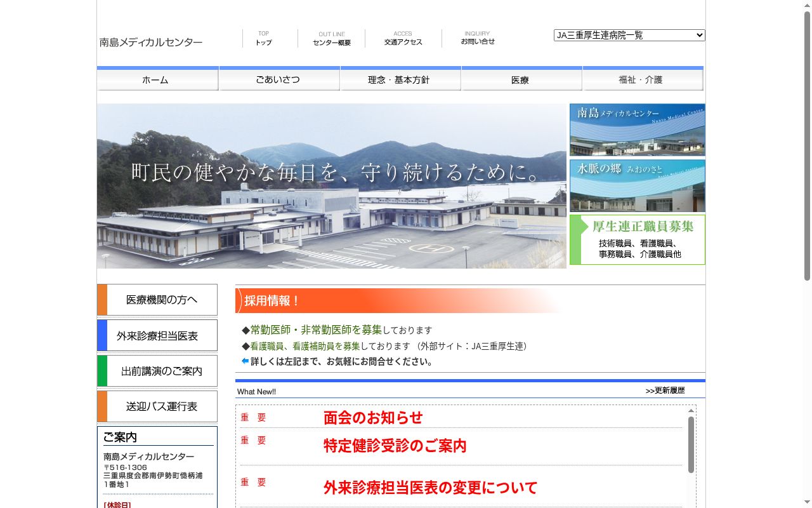Open 厚生連正職員募集 recruitment banner
Image resolution: width=812 pixels, height=508 pixels.
click(638, 239)
